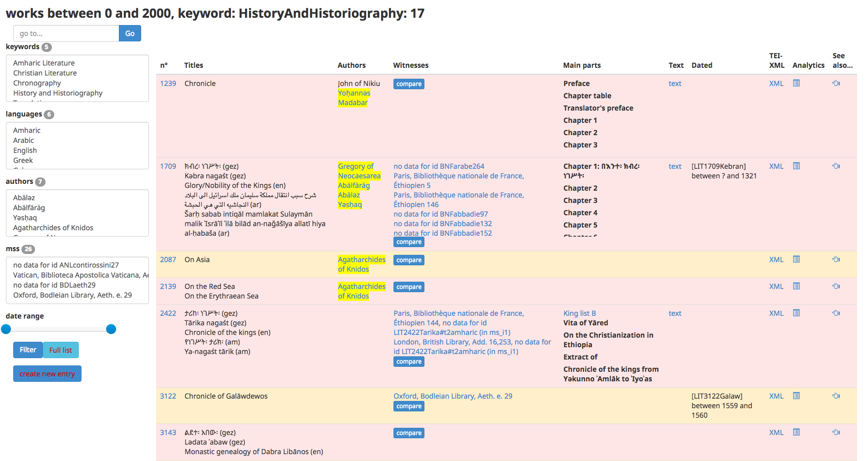Click the Full list button

(x=61, y=350)
